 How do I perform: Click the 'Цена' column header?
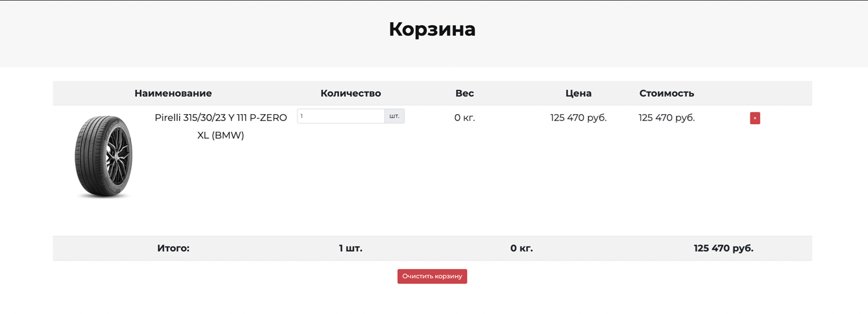(578, 93)
